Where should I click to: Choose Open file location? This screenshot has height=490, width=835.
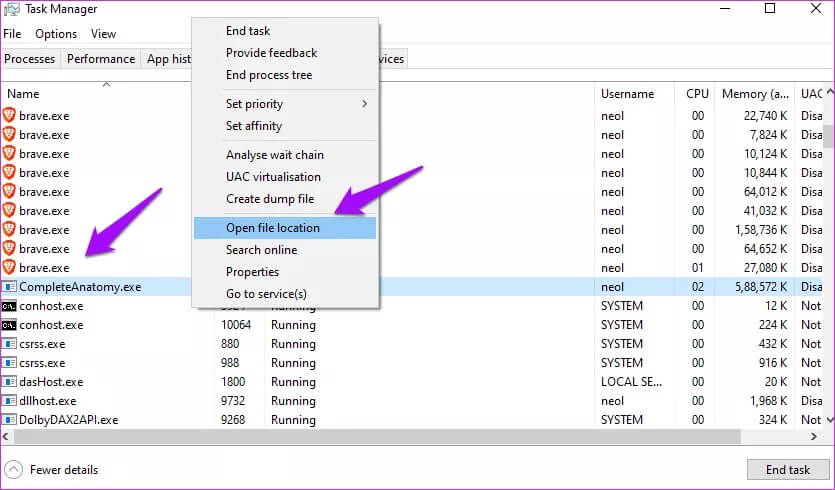tap(285, 228)
